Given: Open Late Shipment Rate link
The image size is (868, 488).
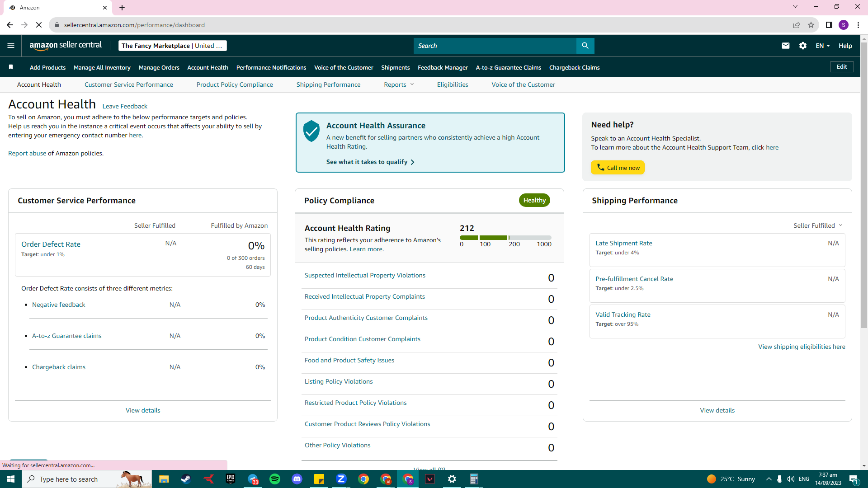Looking at the screenshot, I should (624, 243).
